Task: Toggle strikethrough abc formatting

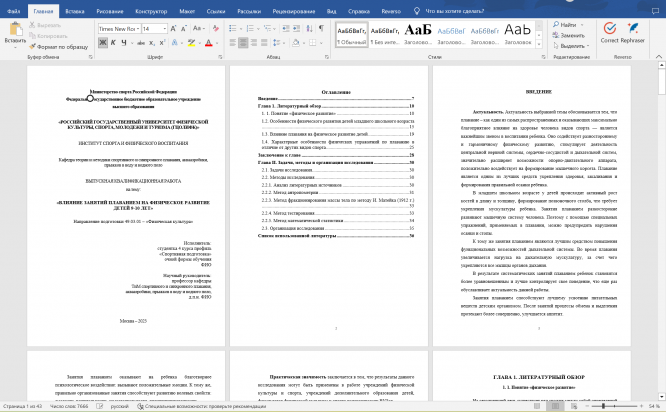Action: [x=141, y=42]
